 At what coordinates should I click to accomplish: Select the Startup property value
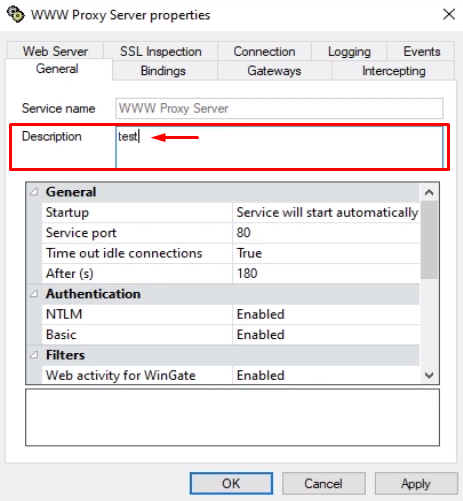[x=327, y=213]
